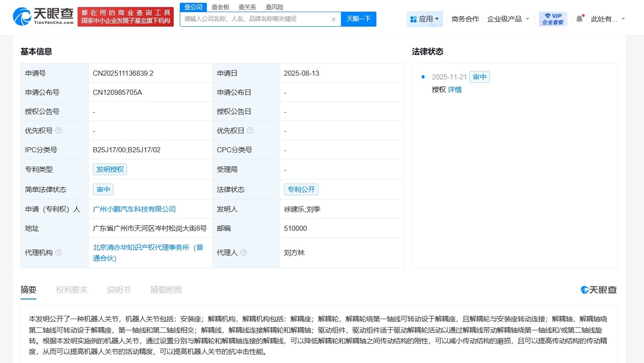Open notifications via the bell icon
Viewport: 644px width, 363px height.
point(579,17)
